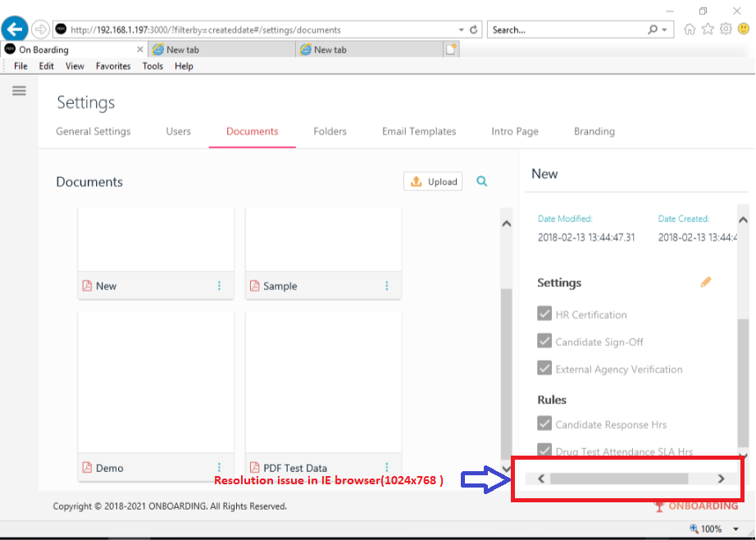Click the smiley feedback icon
The height and width of the screenshot is (540, 756).
(x=744, y=29)
